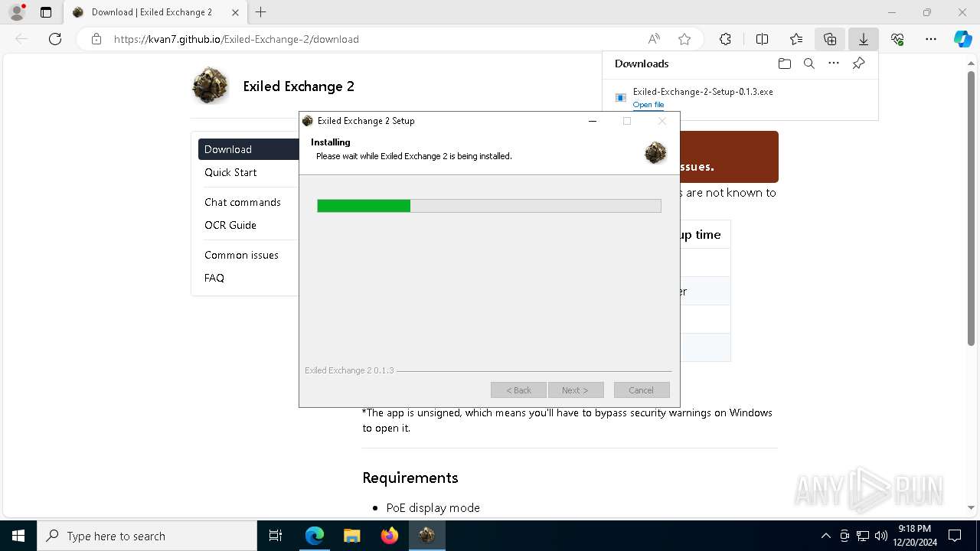This screenshot has height=551, width=980.
Task: Open volume control in tray
Action: pos(881,536)
